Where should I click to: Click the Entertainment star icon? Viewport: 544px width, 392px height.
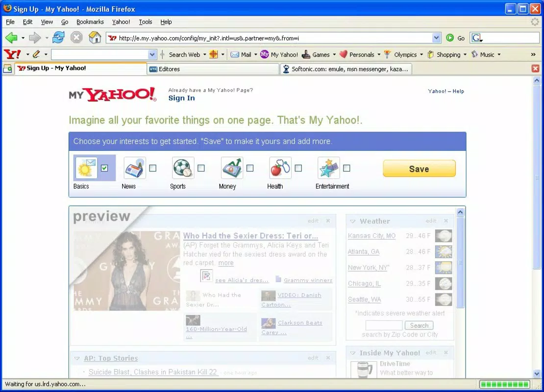pos(328,168)
